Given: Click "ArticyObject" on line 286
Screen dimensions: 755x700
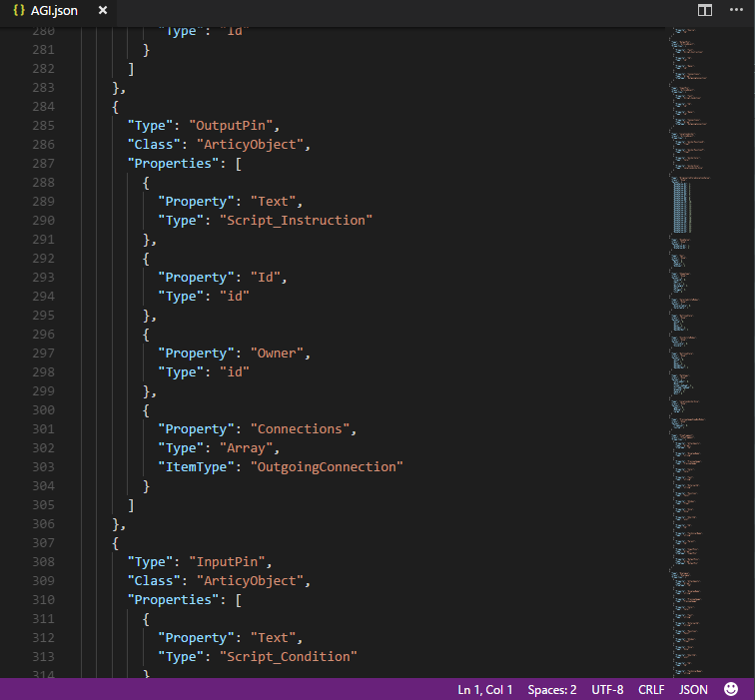Looking at the screenshot, I should 250,145.
